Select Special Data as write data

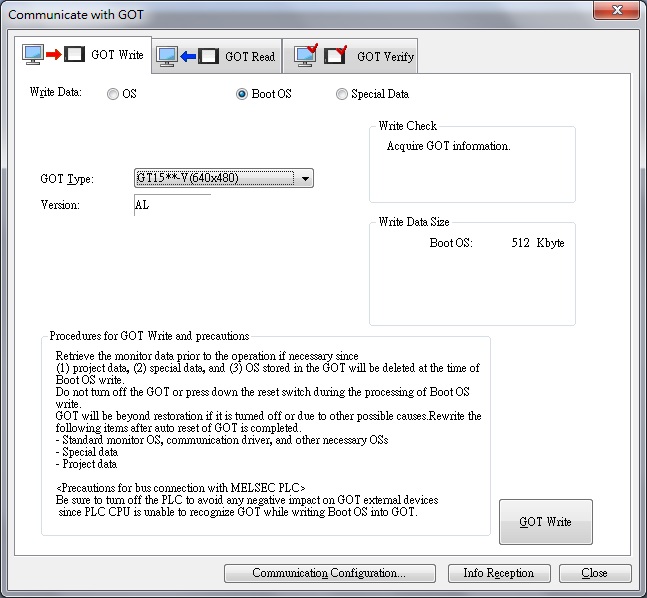342,95
